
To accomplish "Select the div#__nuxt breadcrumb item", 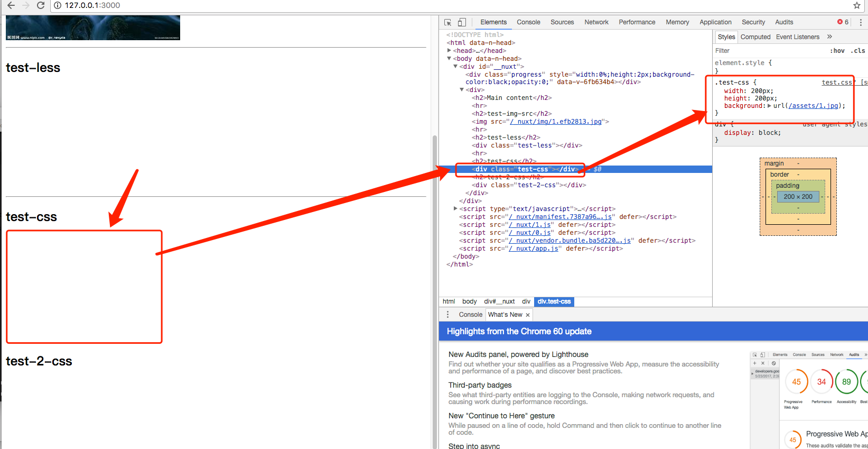I will point(500,301).
